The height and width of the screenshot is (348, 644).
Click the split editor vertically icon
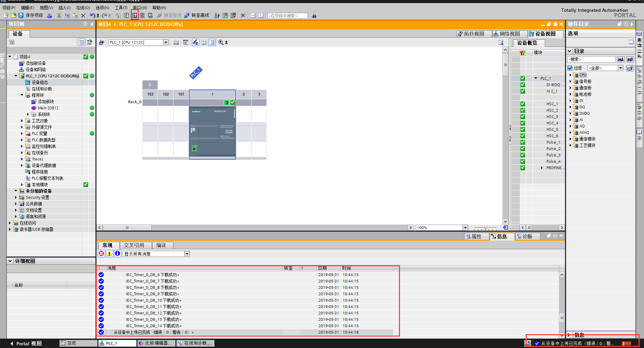[x=261, y=15]
